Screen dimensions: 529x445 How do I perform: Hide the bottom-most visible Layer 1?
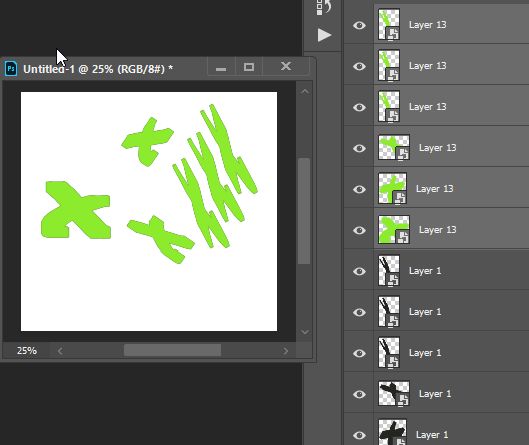point(359,435)
